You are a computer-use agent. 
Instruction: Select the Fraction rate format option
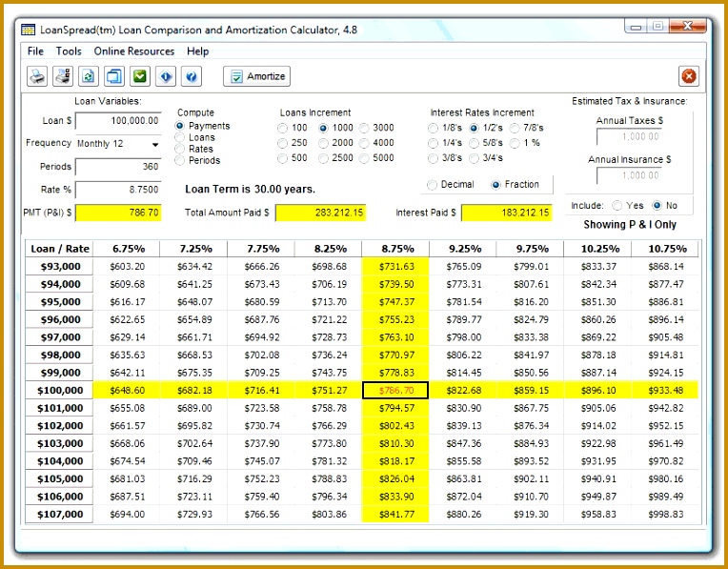pos(495,185)
